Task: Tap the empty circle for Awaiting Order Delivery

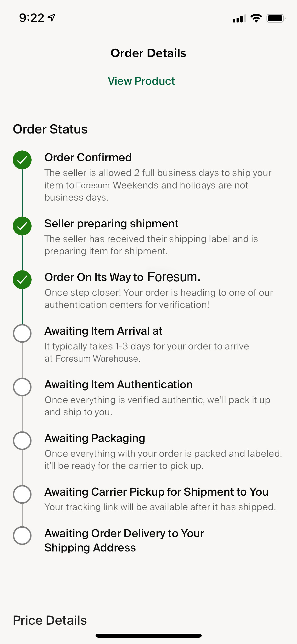Action: point(22,536)
